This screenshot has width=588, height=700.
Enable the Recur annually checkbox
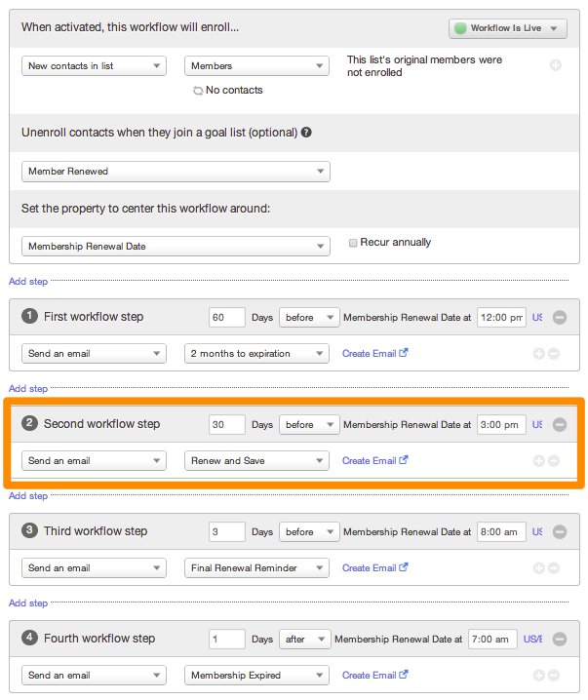tap(353, 243)
